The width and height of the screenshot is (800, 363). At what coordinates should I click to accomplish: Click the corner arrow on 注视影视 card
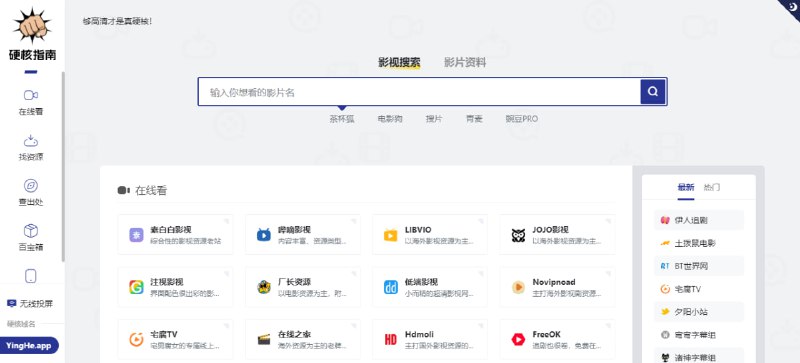click(227, 273)
